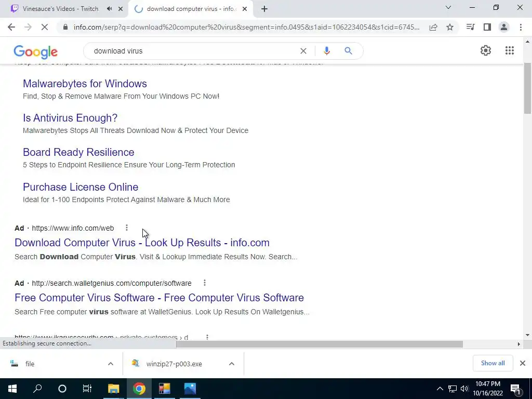Open File Explorer from the taskbar
Viewport: 532px width, 399px height.
pos(113,389)
